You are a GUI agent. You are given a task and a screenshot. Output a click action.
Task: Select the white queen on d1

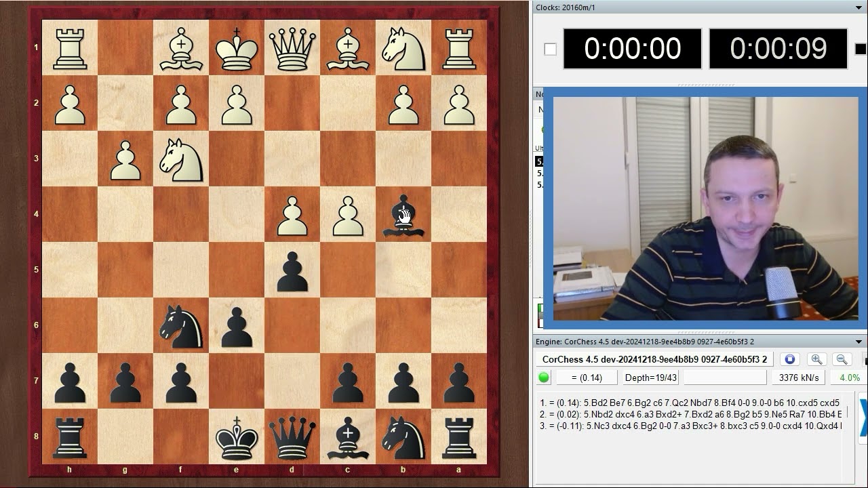(292, 48)
